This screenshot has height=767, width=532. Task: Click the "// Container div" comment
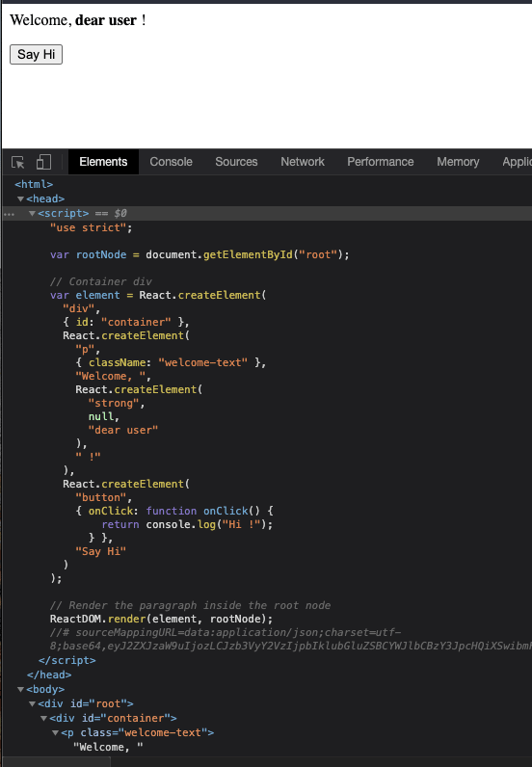(101, 281)
